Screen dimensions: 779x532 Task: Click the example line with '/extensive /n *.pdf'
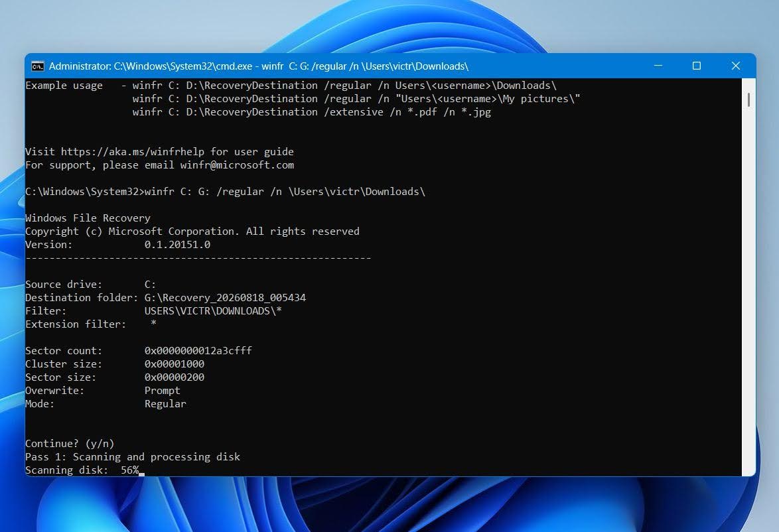point(311,112)
